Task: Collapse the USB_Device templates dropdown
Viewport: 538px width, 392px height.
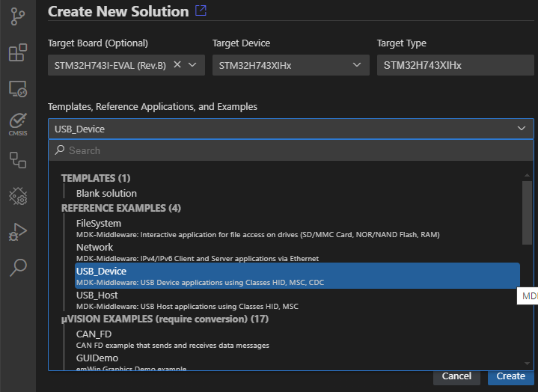Action: click(x=522, y=129)
